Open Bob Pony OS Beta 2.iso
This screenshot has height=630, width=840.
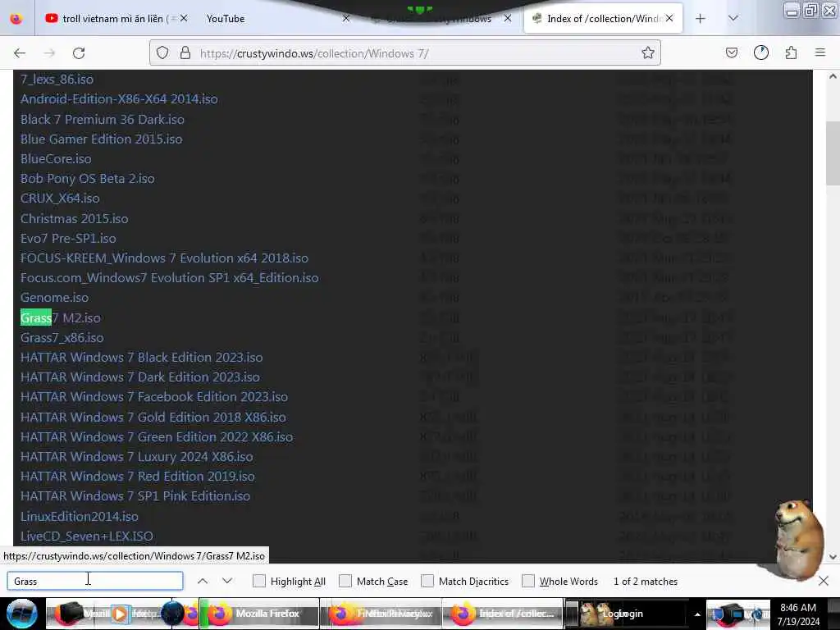coord(87,179)
